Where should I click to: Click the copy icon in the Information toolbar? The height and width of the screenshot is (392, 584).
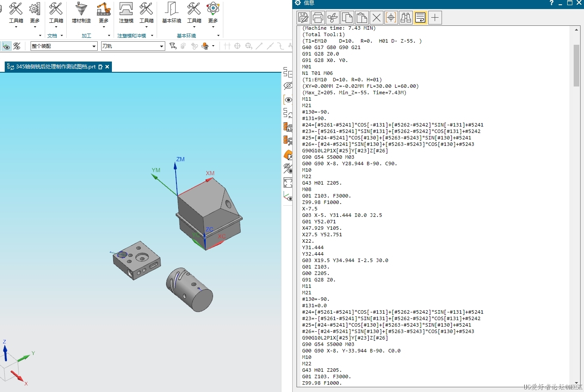point(347,18)
